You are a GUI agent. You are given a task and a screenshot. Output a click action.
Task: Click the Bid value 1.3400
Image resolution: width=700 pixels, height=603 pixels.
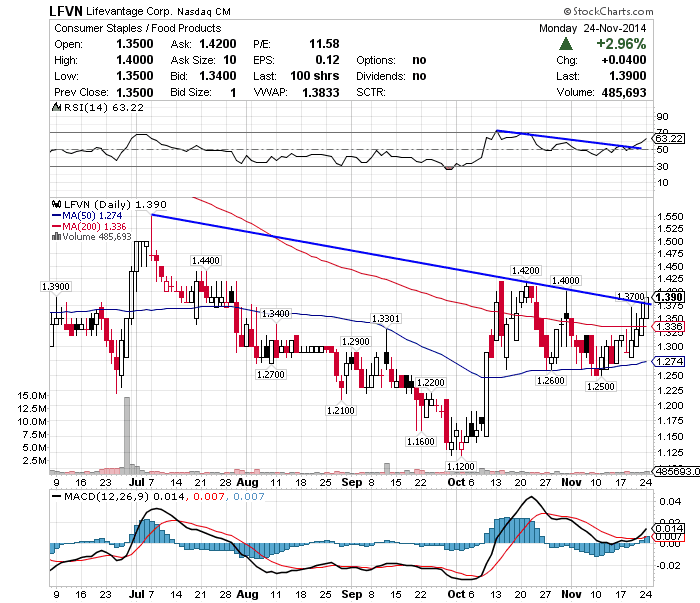tap(217, 76)
